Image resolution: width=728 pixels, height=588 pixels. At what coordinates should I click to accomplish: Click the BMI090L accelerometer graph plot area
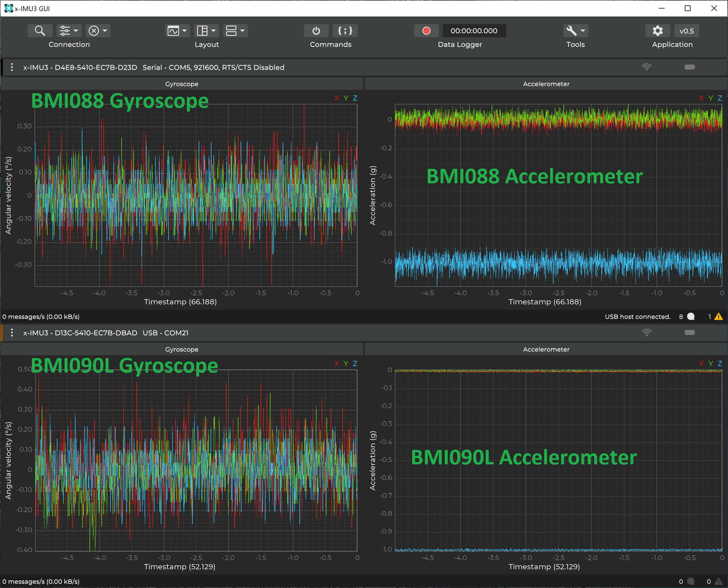(x=558, y=460)
